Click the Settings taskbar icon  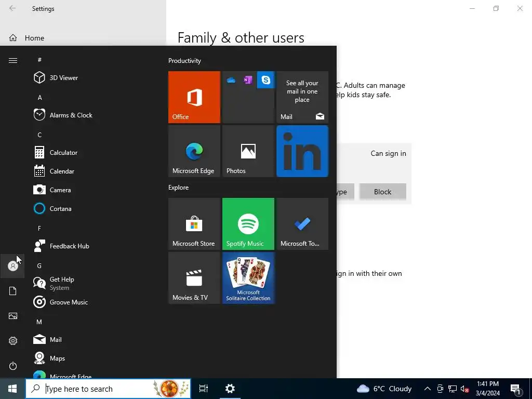pos(230,389)
